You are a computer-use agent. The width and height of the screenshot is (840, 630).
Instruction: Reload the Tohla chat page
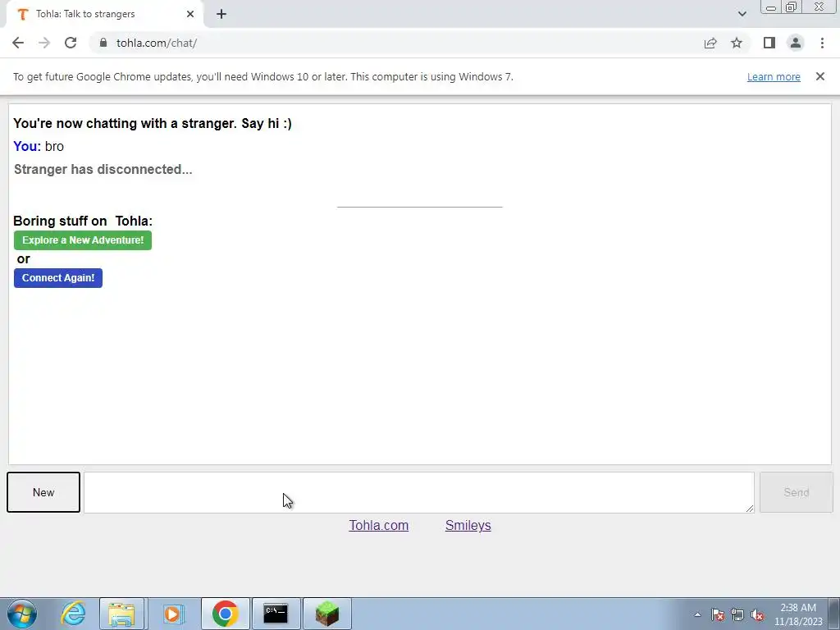pyautogui.click(x=71, y=43)
